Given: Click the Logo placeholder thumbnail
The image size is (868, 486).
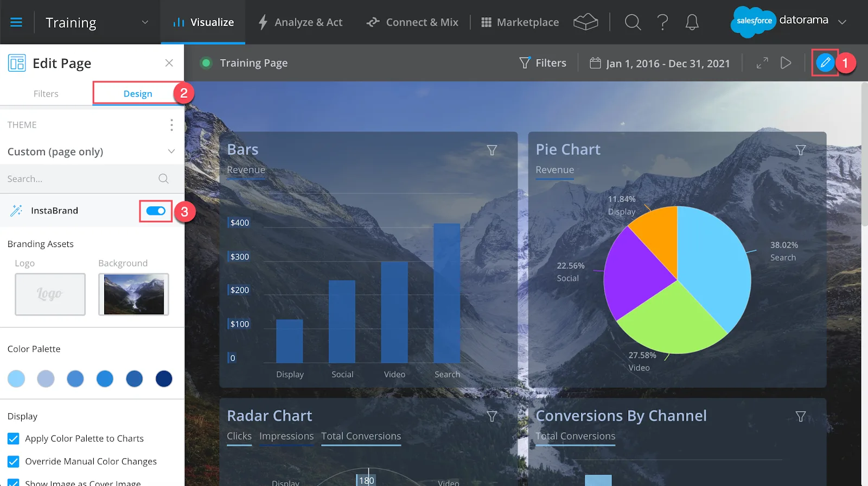Looking at the screenshot, I should click(50, 294).
